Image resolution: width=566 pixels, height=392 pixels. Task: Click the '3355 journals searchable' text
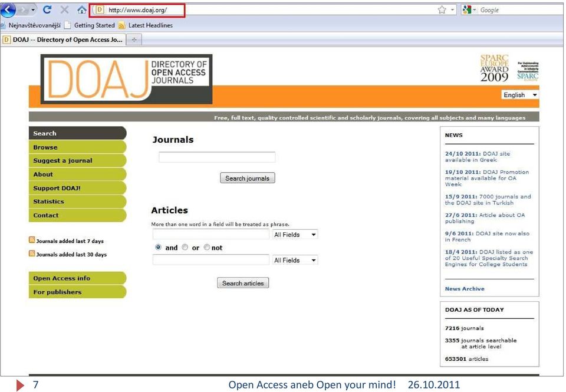tap(481, 343)
